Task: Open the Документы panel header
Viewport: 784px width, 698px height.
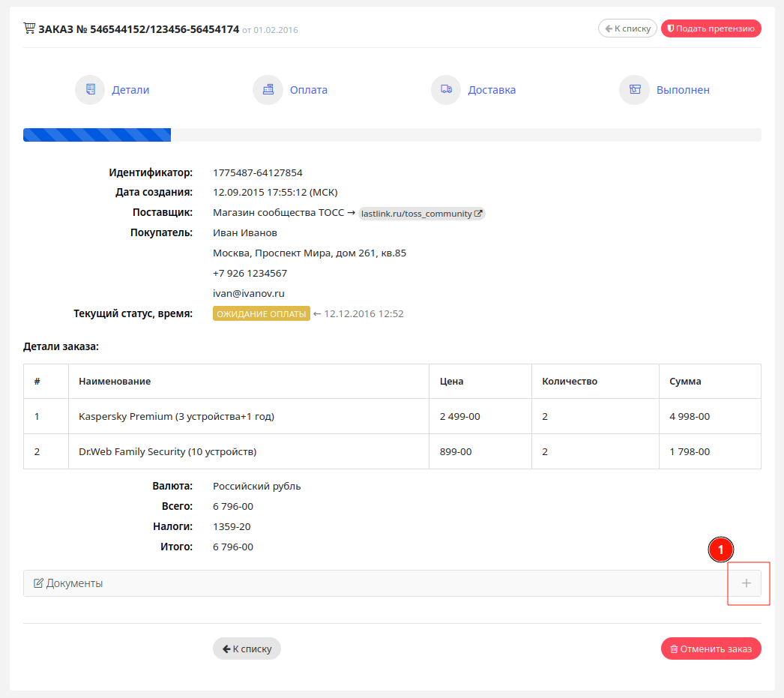Action: click(x=392, y=583)
